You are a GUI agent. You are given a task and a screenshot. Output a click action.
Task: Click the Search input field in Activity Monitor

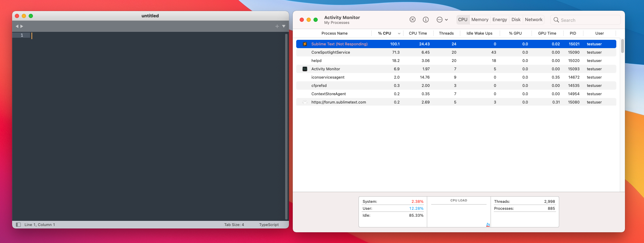tap(585, 20)
